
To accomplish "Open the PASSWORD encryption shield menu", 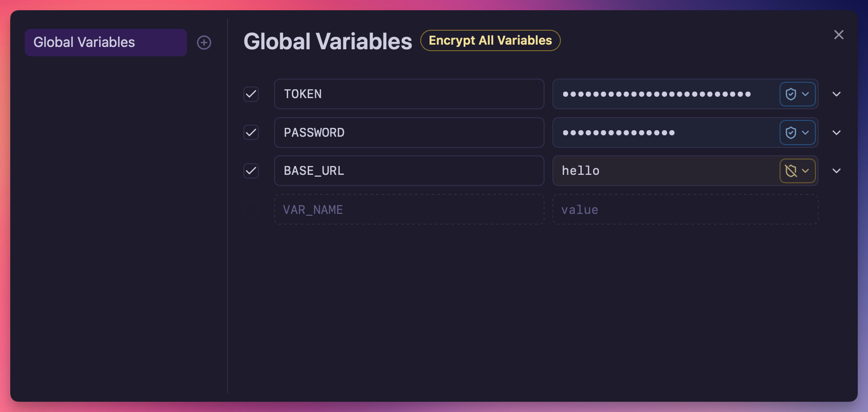I will [x=797, y=133].
